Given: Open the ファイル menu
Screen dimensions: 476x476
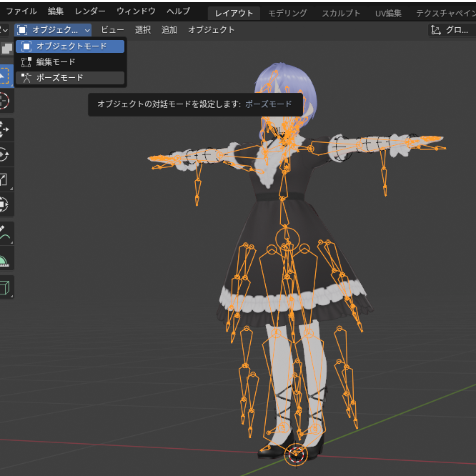Looking at the screenshot, I should (x=21, y=11).
